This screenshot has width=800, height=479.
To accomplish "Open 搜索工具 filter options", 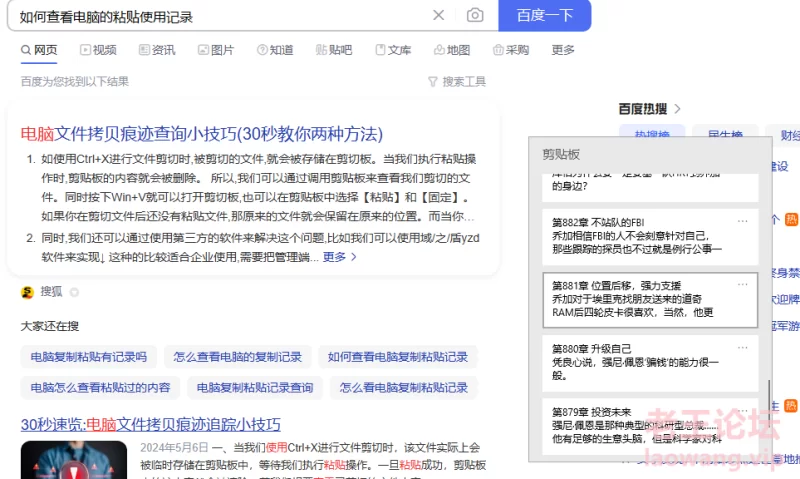I will 457,82.
